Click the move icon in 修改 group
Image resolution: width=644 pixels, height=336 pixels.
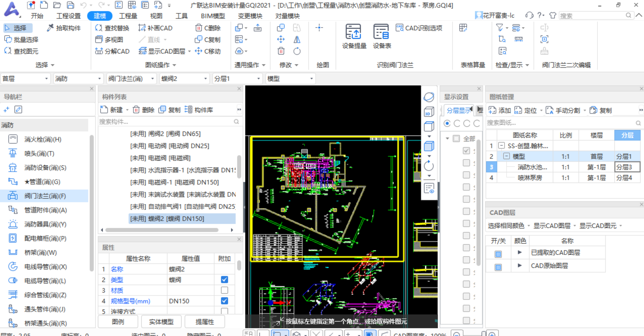click(281, 39)
